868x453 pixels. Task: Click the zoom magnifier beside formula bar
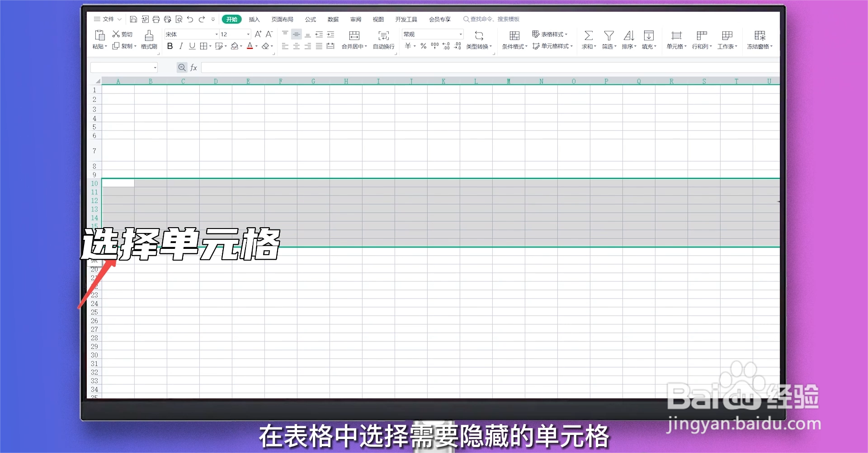coord(182,68)
